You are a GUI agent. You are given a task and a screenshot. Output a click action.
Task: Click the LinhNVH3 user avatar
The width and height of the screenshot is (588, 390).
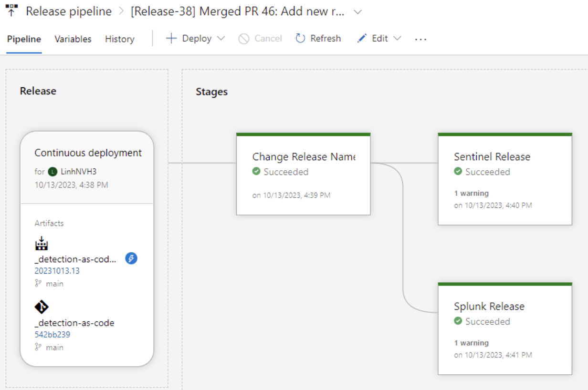(52, 172)
